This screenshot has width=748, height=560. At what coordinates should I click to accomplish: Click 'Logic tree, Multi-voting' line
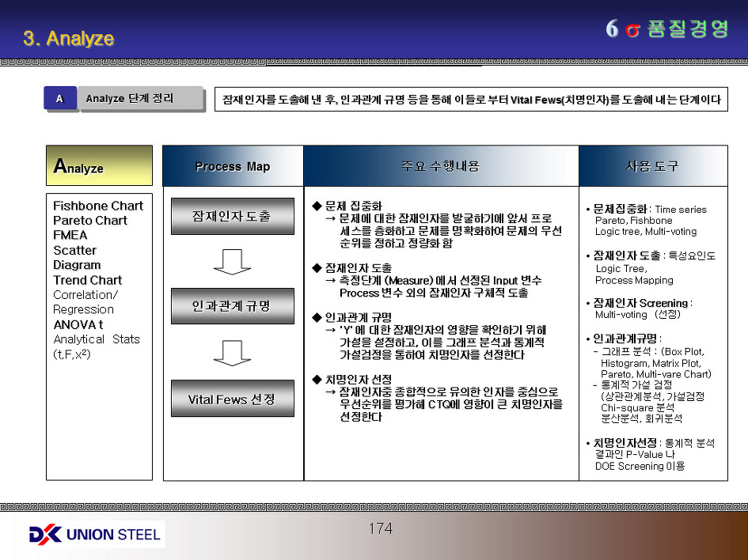(x=646, y=232)
